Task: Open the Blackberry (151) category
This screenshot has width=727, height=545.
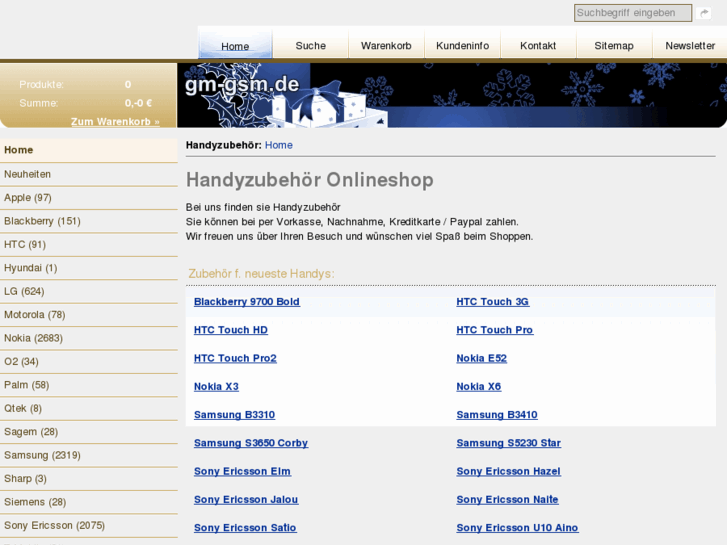Action: pyautogui.click(x=89, y=221)
